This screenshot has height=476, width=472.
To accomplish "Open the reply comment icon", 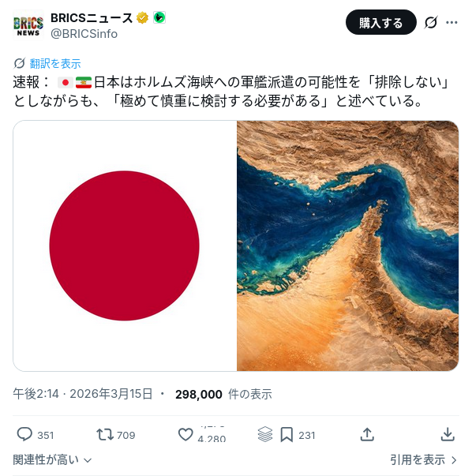I will (x=24, y=434).
